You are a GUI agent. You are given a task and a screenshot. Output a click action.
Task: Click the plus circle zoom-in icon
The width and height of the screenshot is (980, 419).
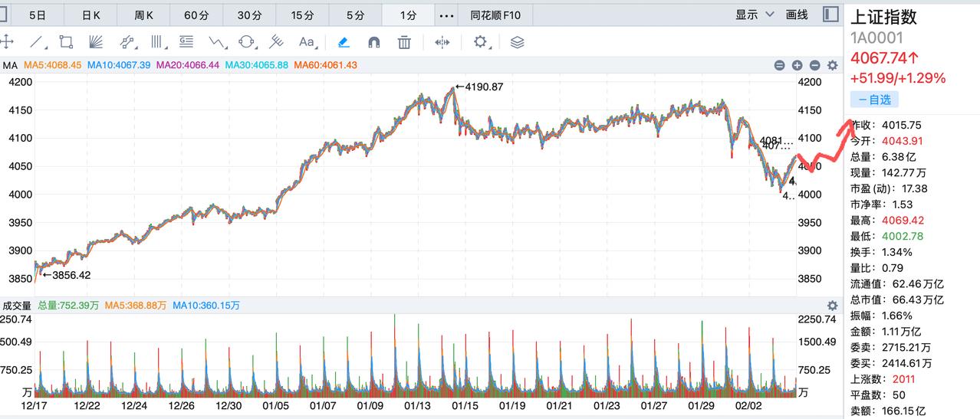click(x=797, y=66)
